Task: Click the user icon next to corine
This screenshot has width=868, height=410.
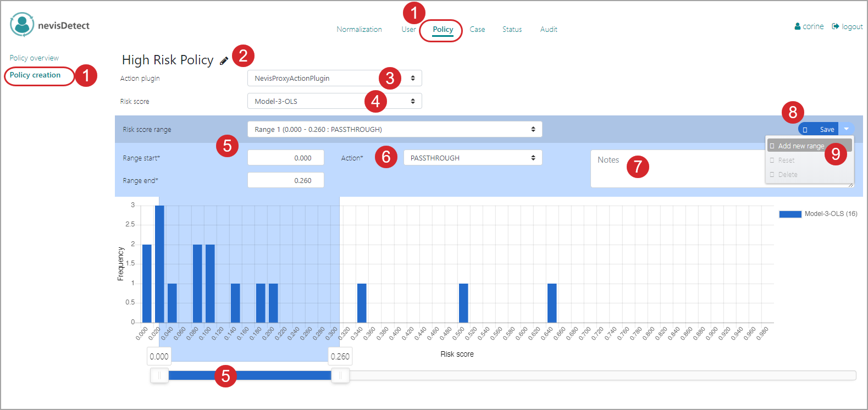Action: [797, 26]
